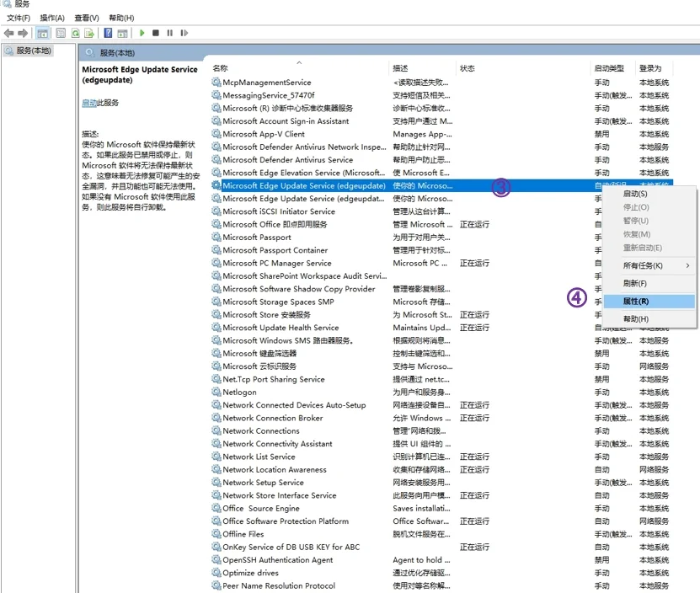Click the 启动 link to start this service

[89, 103]
